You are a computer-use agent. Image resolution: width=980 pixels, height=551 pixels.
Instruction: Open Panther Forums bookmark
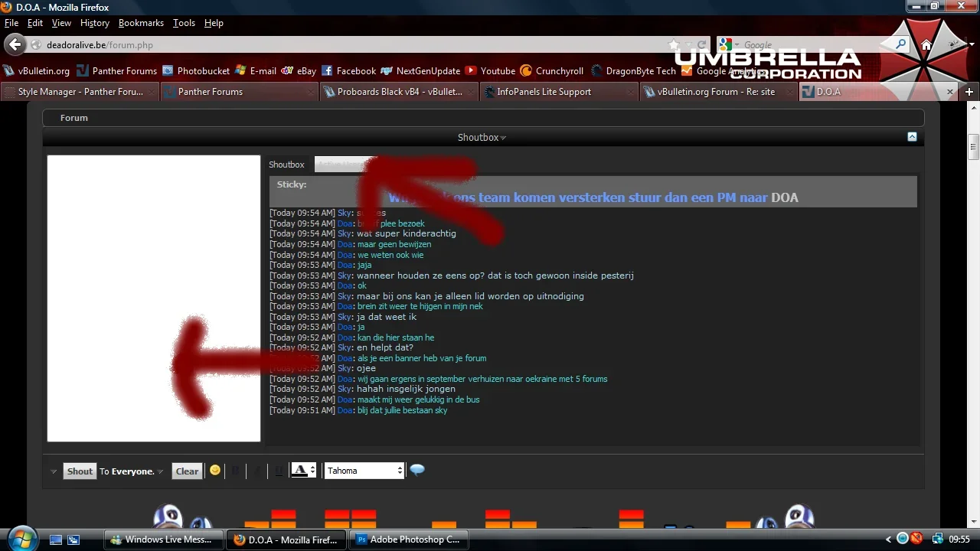point(117,70)
